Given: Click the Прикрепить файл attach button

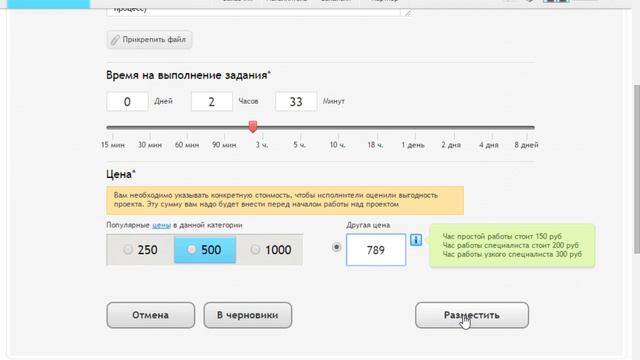Looking at the screenshot, I should coord(149,40).
